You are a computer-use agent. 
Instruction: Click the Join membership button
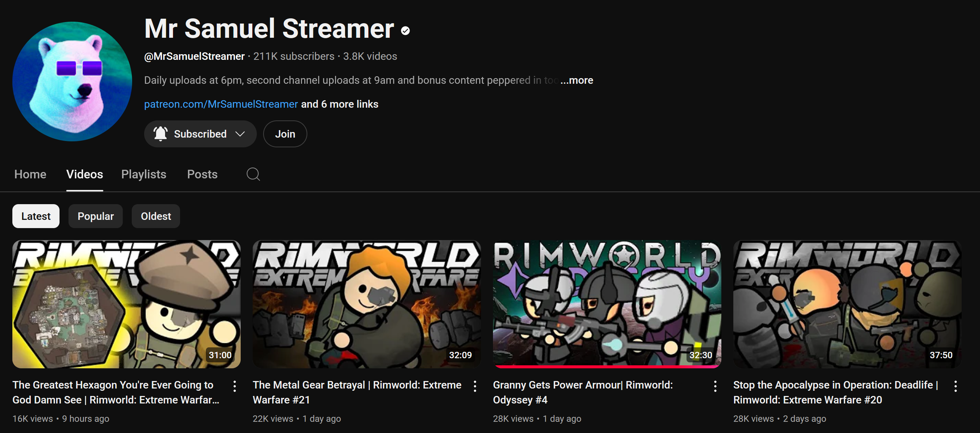click(285, 134)
